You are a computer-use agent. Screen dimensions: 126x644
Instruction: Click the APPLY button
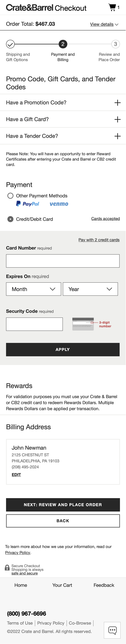pos(63,349)
